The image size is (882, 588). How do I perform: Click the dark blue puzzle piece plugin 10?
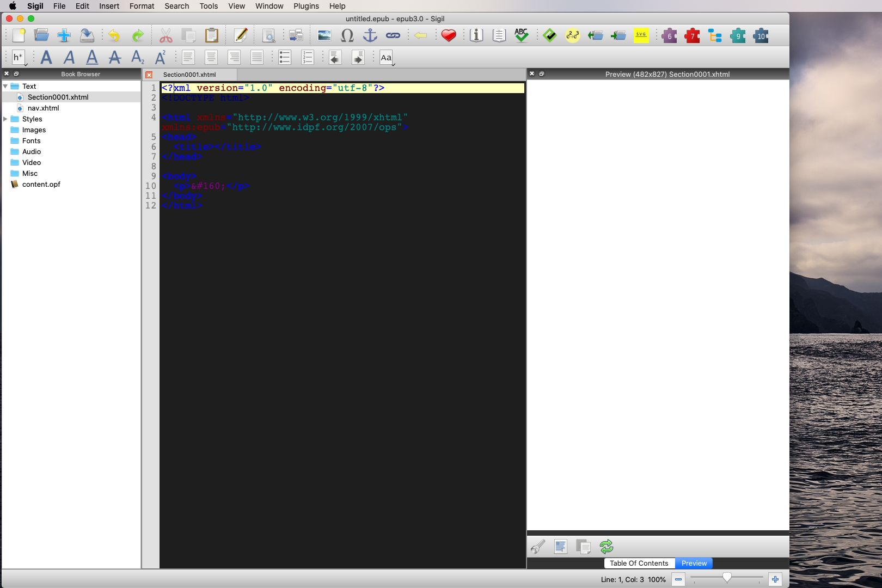pos(761,36)
